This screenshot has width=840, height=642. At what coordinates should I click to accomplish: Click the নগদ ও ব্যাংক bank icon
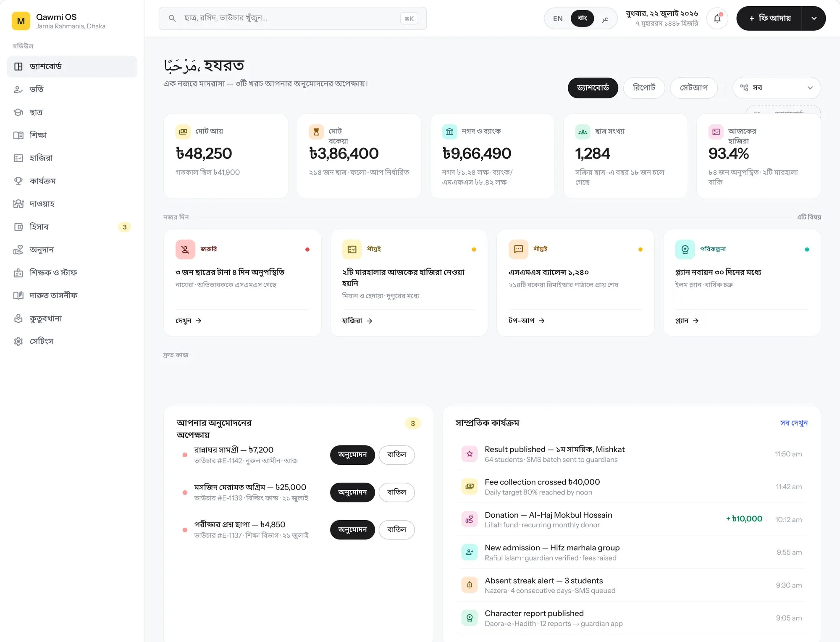tap(449, 132)
